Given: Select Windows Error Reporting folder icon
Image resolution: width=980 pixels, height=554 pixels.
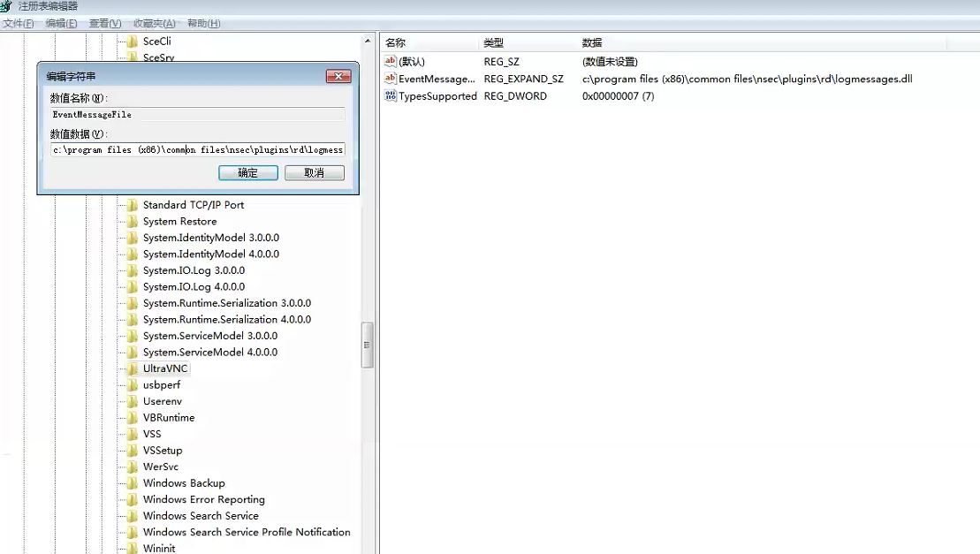Looking at the screenshot, I should [x=133, y=500].
